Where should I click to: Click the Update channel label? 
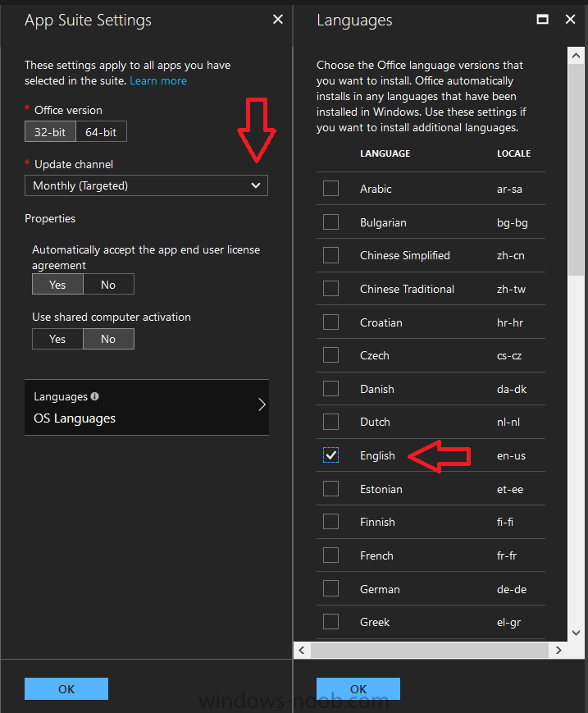coord(74,164)
